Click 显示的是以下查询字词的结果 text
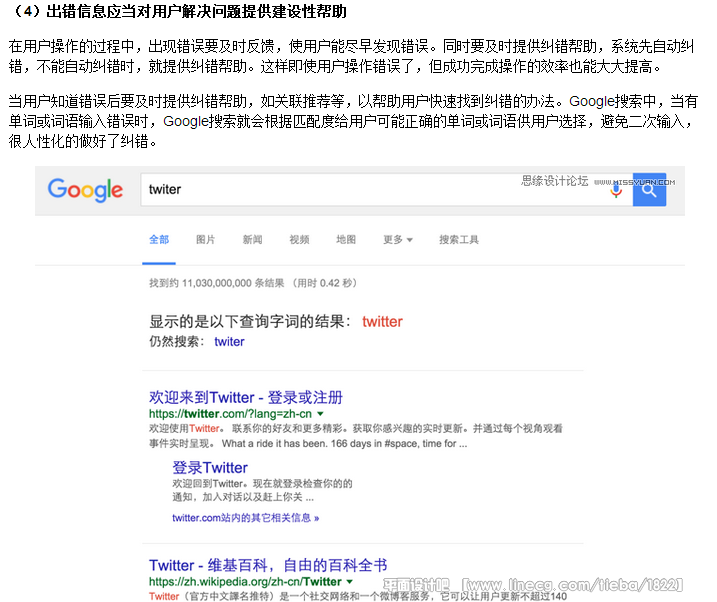This screenshot has width=717, height=602. [250, 322]
